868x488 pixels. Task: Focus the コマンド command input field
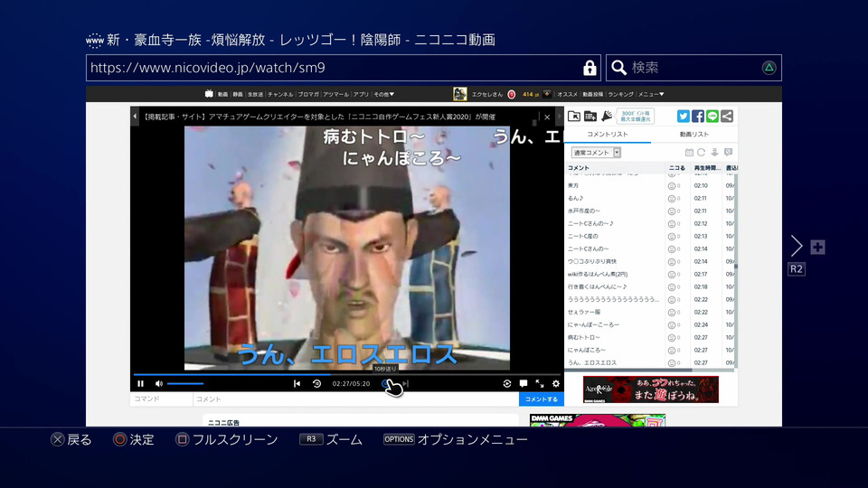click(x=162, y=399)
